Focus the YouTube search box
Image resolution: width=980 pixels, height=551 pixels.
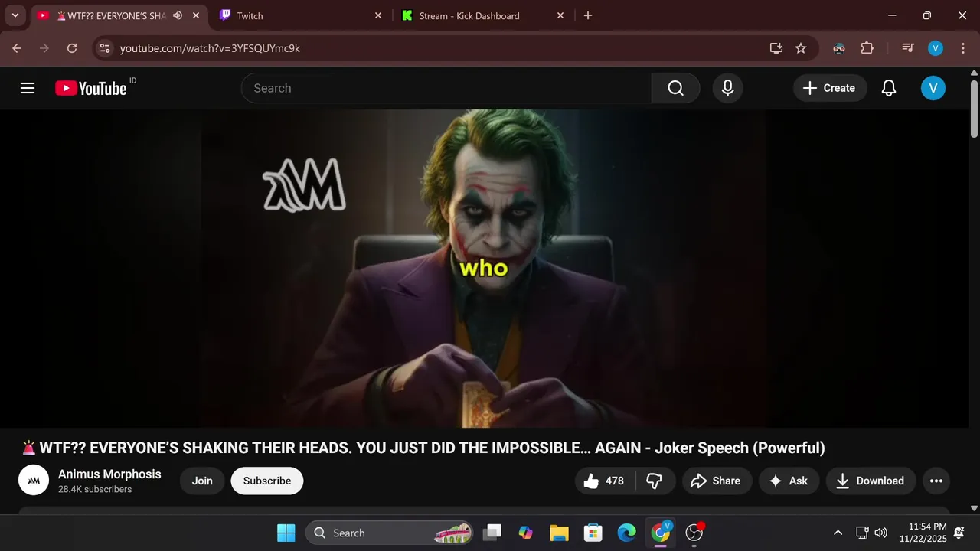point(446,88)
